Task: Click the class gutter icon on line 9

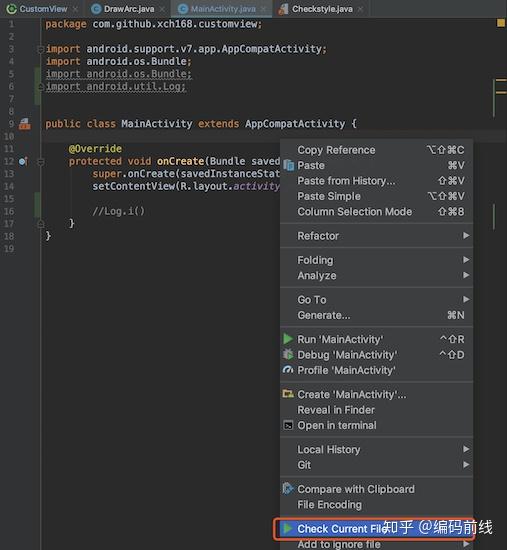Action: pyautogui.click(x=25, y=124)
